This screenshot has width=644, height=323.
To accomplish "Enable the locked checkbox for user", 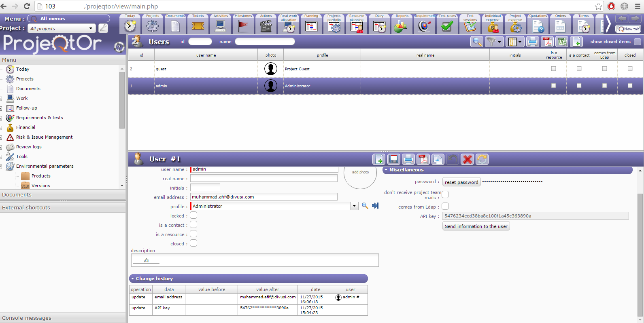I will 193,215.
